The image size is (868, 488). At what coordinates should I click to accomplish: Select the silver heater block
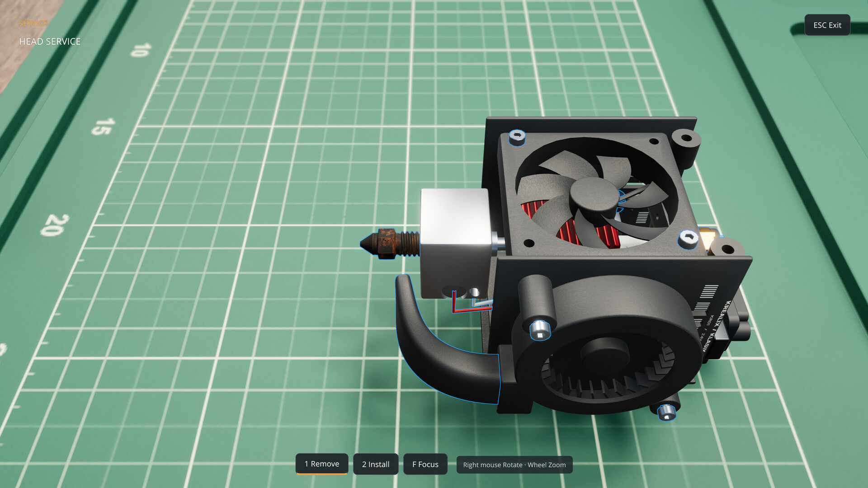click(456, 243)
